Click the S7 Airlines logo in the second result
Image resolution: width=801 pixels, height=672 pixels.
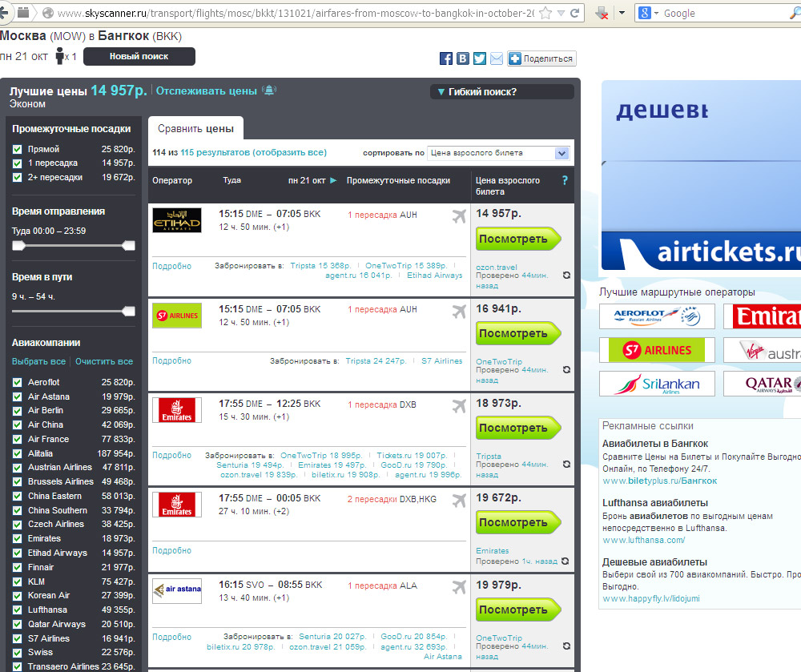(x=177, y=315)
